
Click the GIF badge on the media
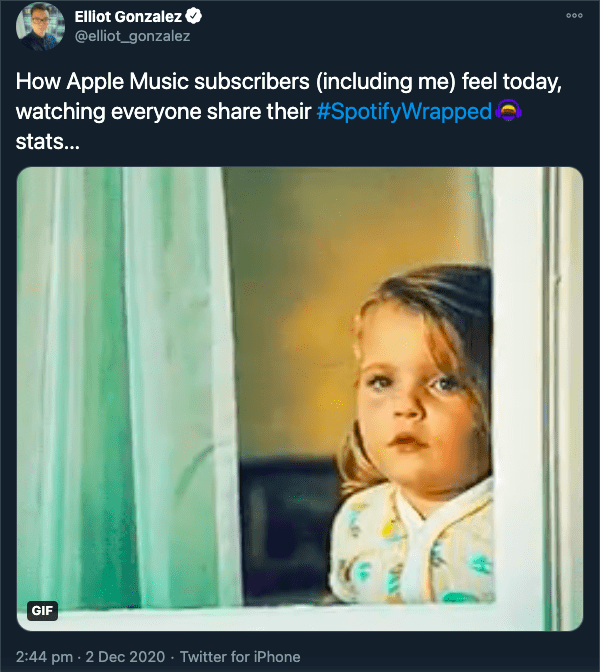tap(42, 610)
